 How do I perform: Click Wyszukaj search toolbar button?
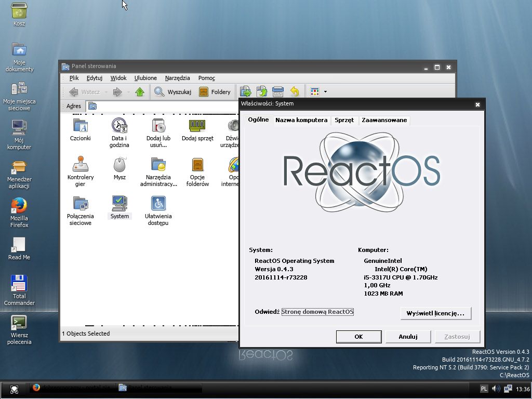172,92
